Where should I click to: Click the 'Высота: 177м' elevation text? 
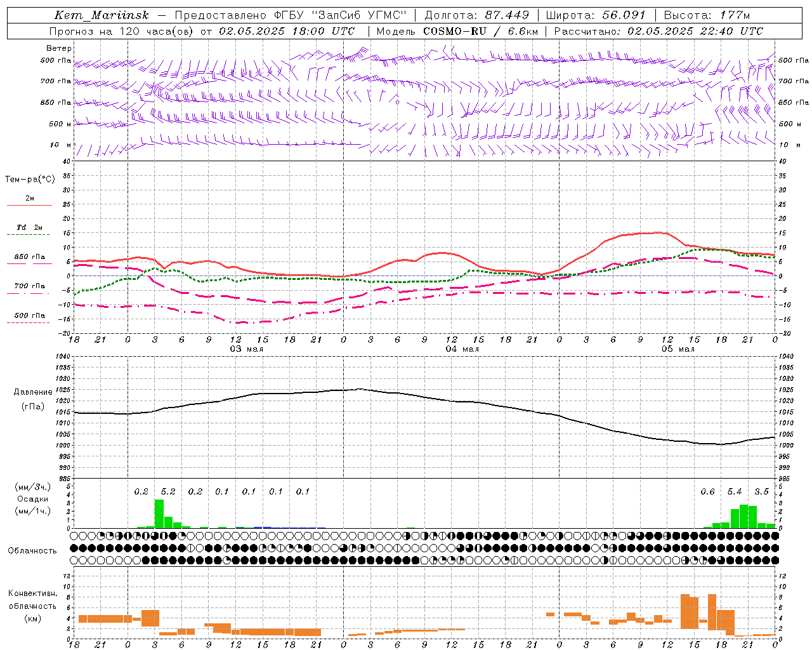click(707, 15)
